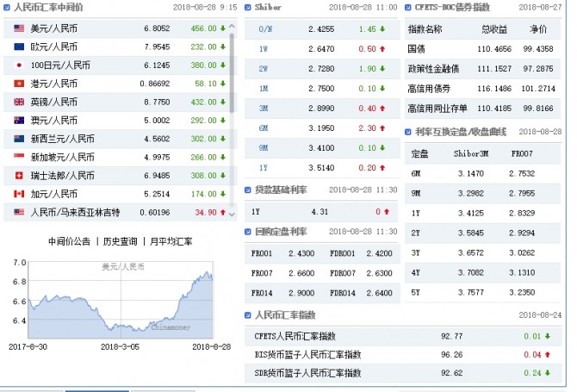The height and width of the screenshot is (392, 577).
Task: Click the blue icon beside the Shibor heading
Action: tap(248, 7)
